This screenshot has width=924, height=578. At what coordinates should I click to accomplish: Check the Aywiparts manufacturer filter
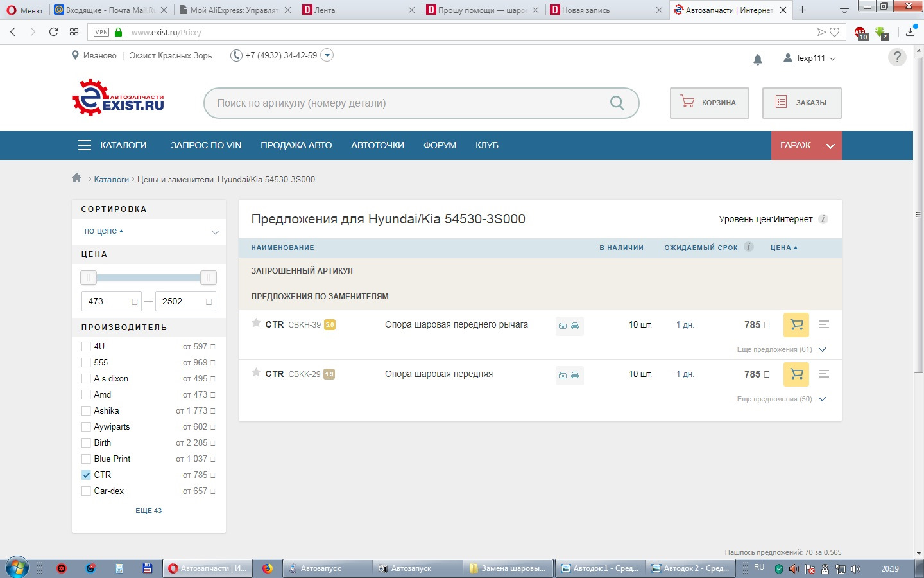pos(86,426)
